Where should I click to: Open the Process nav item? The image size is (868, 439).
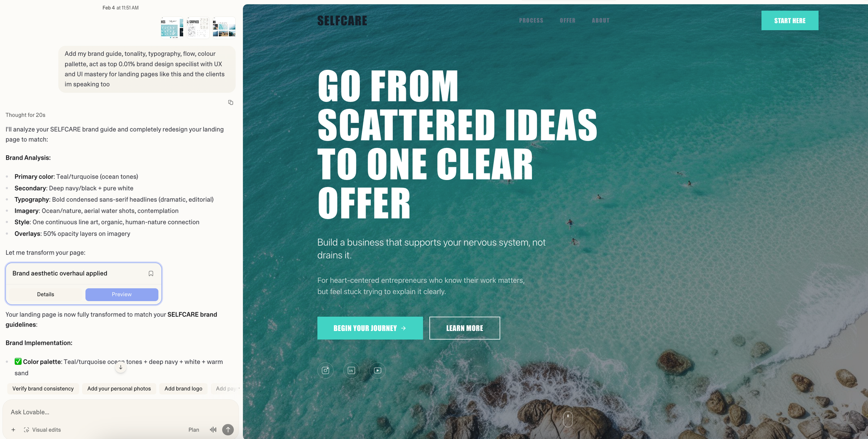tap(531, 20)
